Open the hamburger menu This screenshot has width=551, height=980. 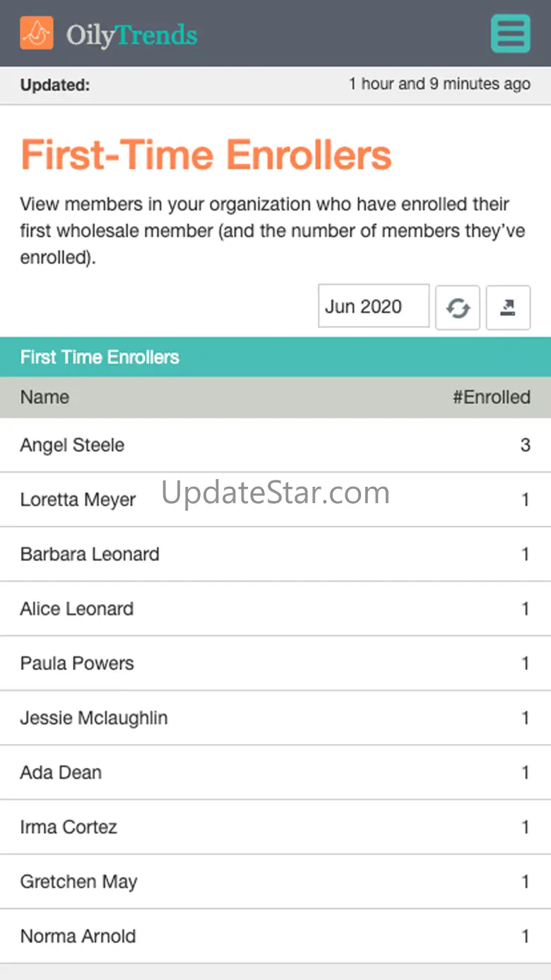[x=510, y=33]
